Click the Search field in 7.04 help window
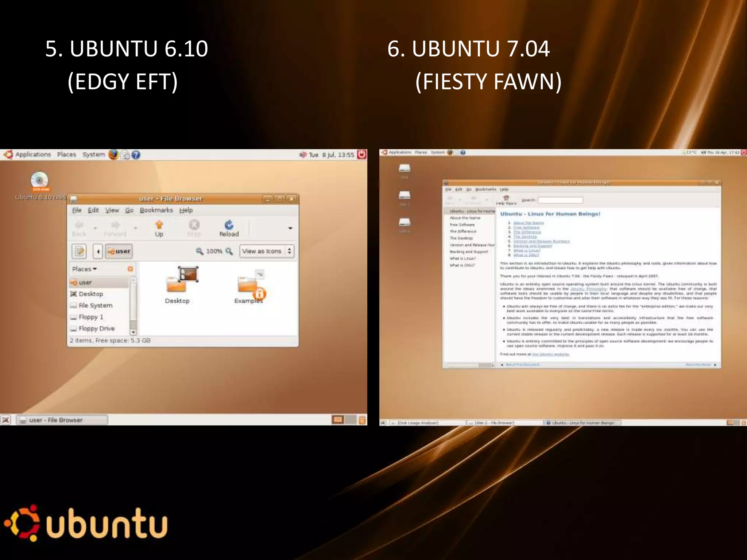 point(561,200)
